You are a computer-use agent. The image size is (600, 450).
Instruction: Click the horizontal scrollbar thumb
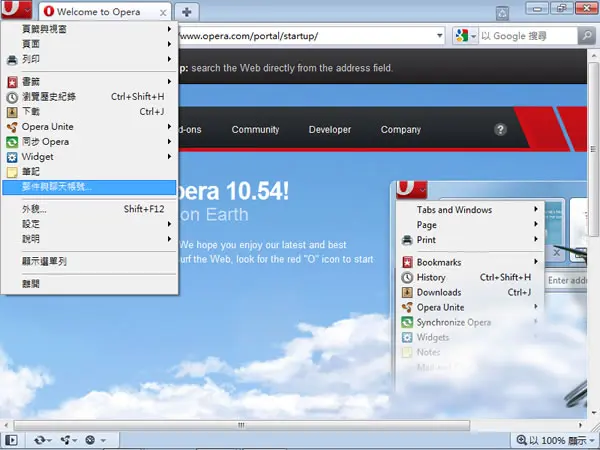(242, 425)
